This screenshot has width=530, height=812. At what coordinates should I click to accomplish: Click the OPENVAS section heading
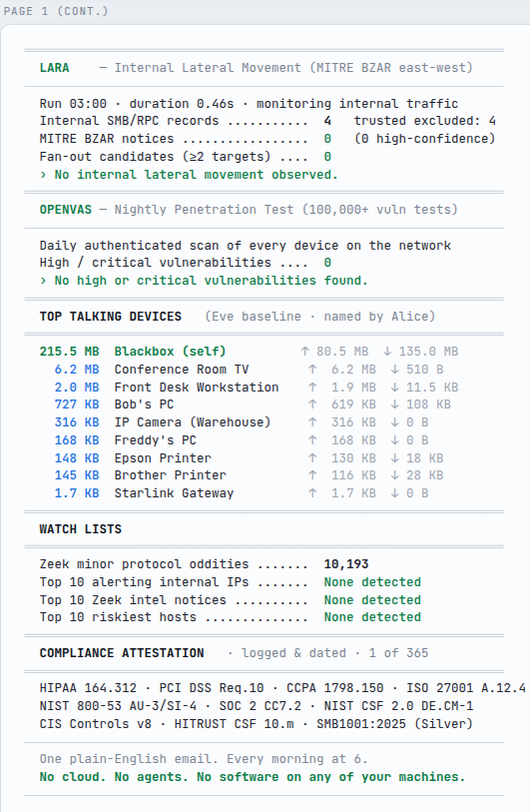tap(65, 210)
